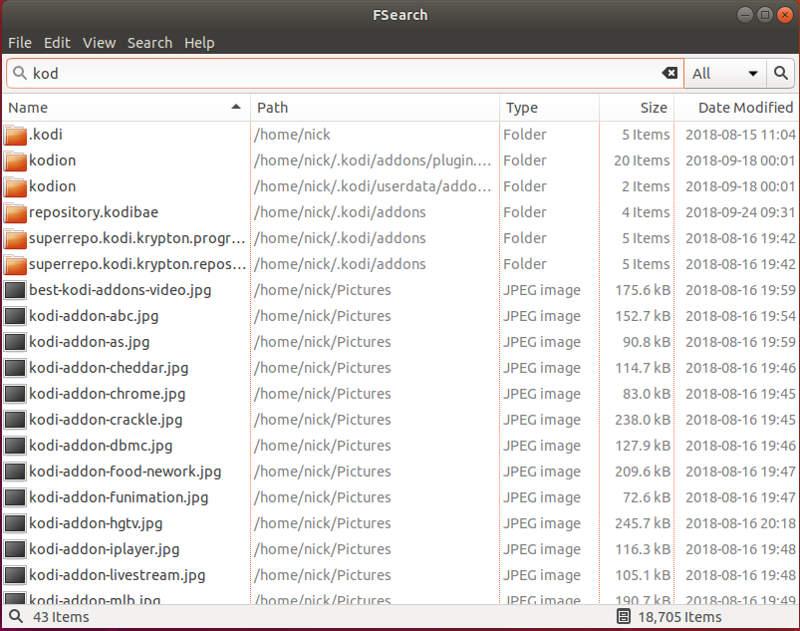Click the folder icon for the first kodion entry
This screenshot has width=800, height=631.
pos(13,160)
